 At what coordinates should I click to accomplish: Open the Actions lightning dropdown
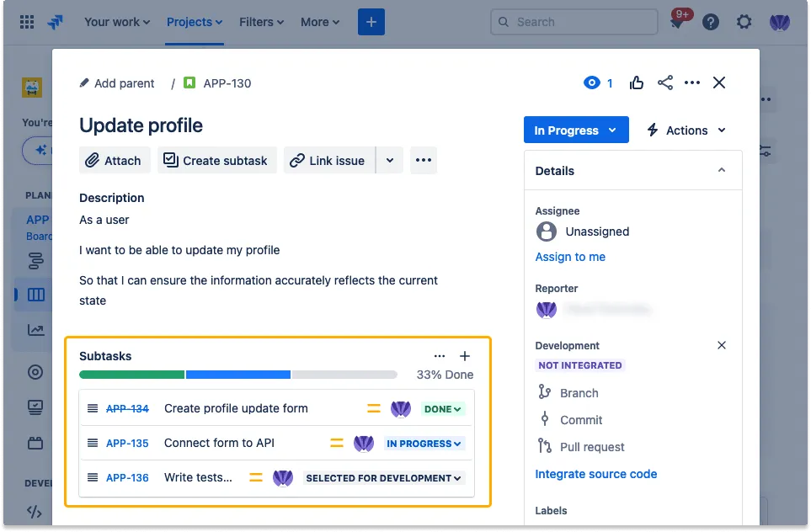pos(686,130)
